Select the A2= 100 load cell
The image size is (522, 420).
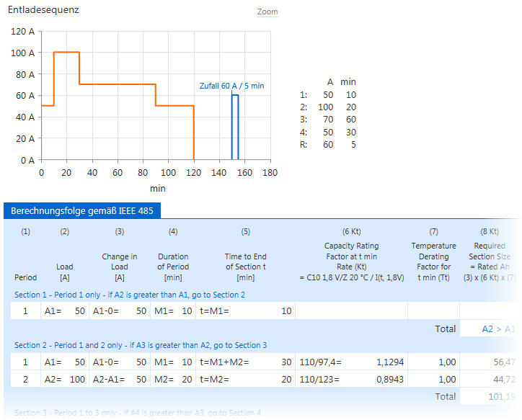[x=65, y=380]
